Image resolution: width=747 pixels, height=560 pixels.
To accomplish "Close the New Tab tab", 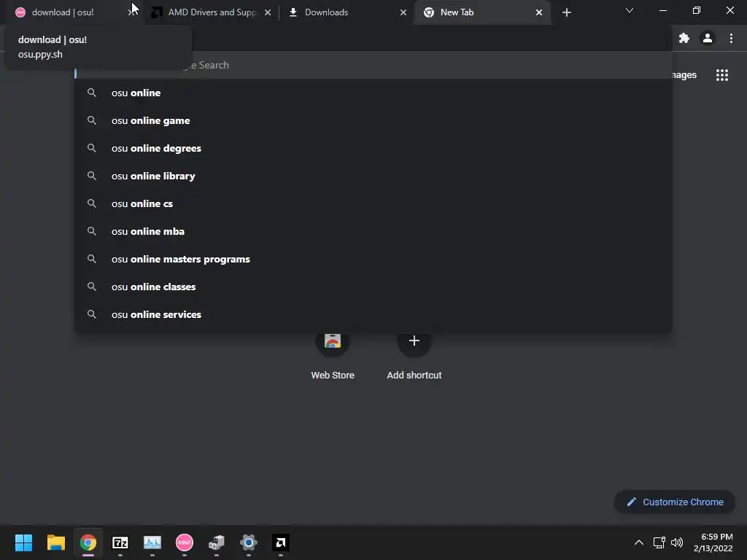I will (539, 12).
